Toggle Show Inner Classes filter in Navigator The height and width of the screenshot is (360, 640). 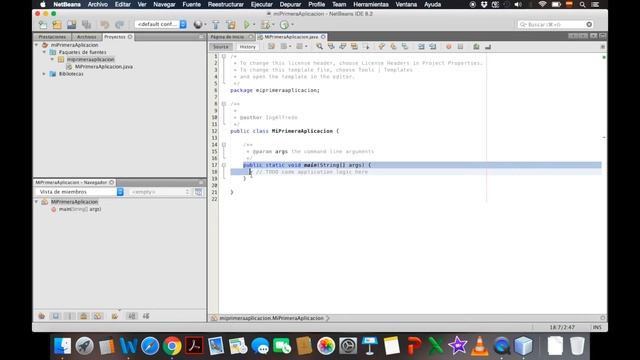coord(98,316)
